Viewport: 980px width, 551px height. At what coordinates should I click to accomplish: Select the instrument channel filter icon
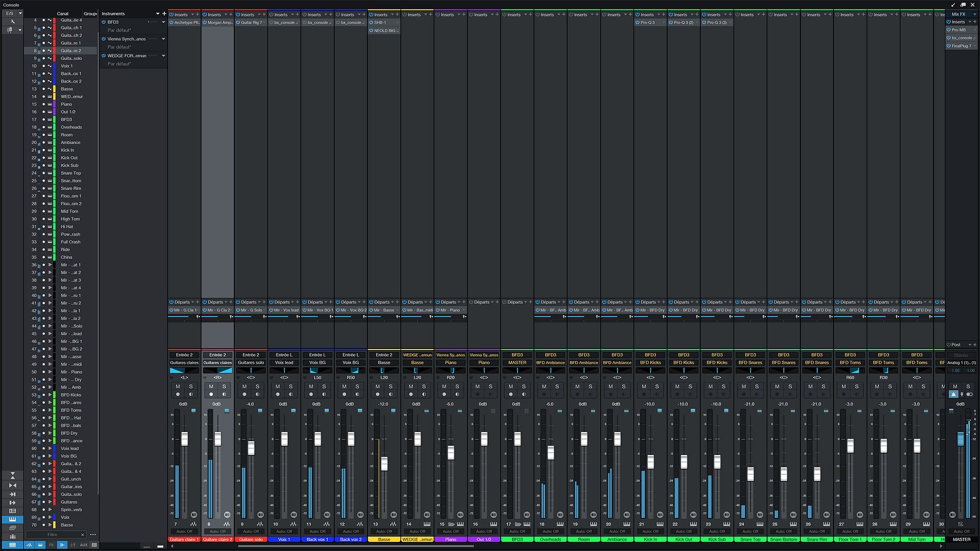(x=40, y=545)
